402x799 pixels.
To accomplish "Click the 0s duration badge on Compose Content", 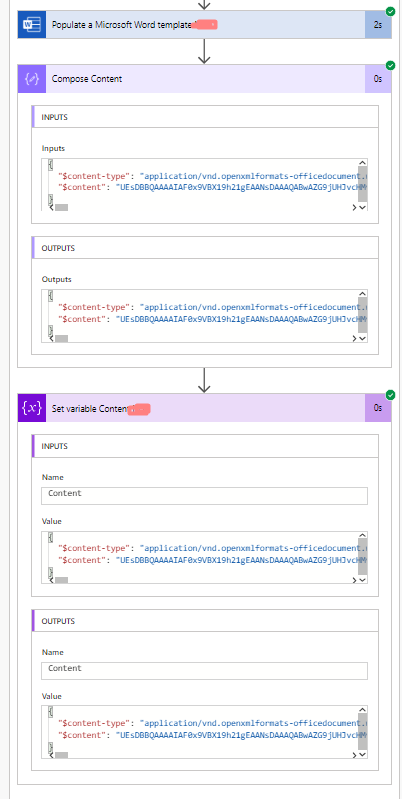I will pyautogui.click(x=378, y=79).
